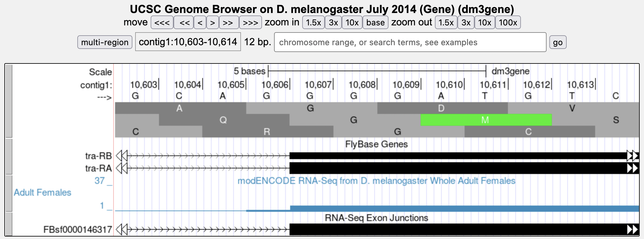The image size is (644, 239).
Task: Click the blue RNA-Seq coverage bar
Action: point(465,208)
